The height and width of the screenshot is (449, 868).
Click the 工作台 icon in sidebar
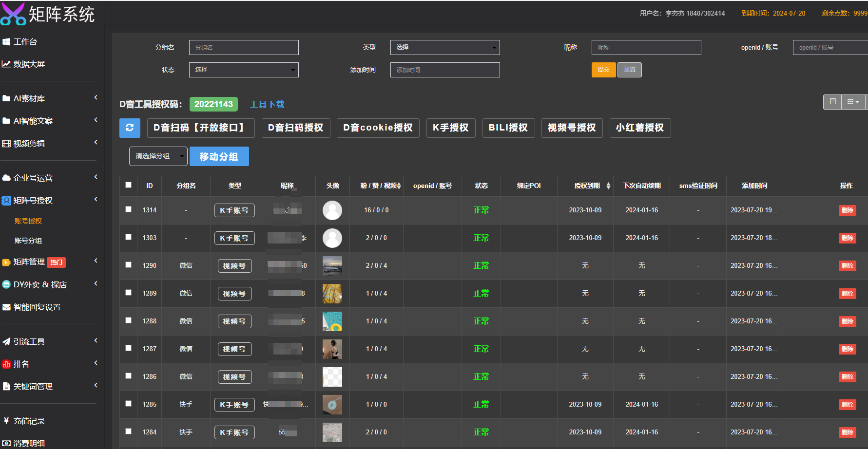6,42
